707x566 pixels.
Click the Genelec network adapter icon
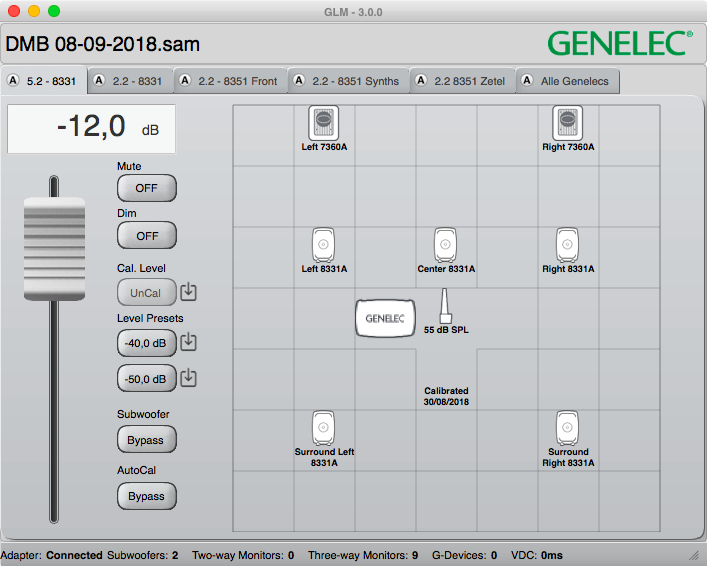coord(385,318)
